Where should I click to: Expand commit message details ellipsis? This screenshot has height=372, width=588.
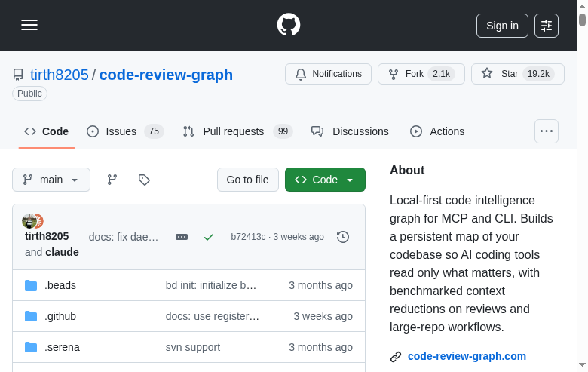pos(182,237)
